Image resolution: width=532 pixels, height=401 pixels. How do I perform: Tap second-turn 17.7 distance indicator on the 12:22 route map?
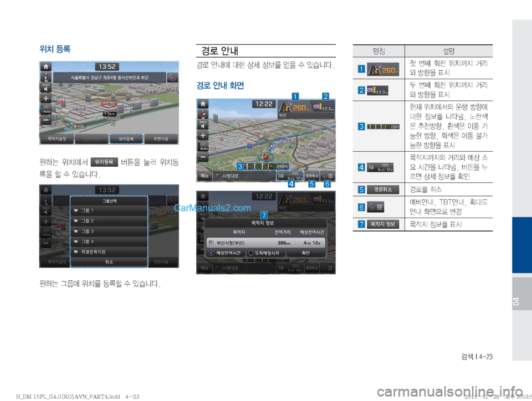323,107
